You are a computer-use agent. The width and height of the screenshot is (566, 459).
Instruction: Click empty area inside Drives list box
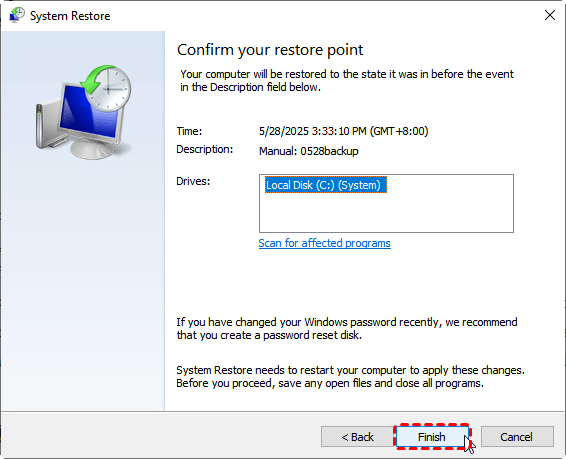point(386,214)
